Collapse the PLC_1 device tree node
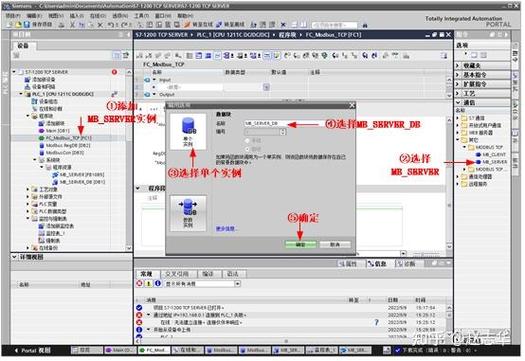525x361 pixels. tap(21, 94)
